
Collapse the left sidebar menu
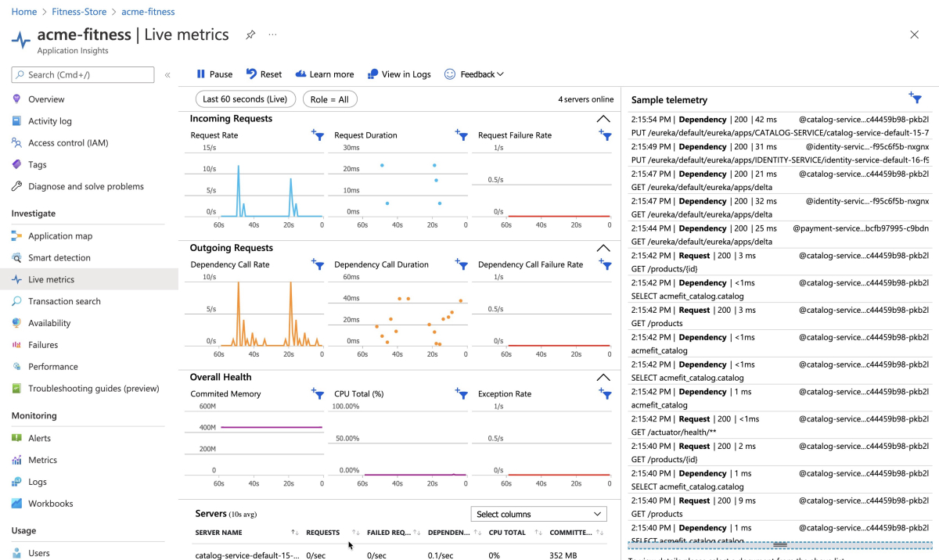pos(167,75)
